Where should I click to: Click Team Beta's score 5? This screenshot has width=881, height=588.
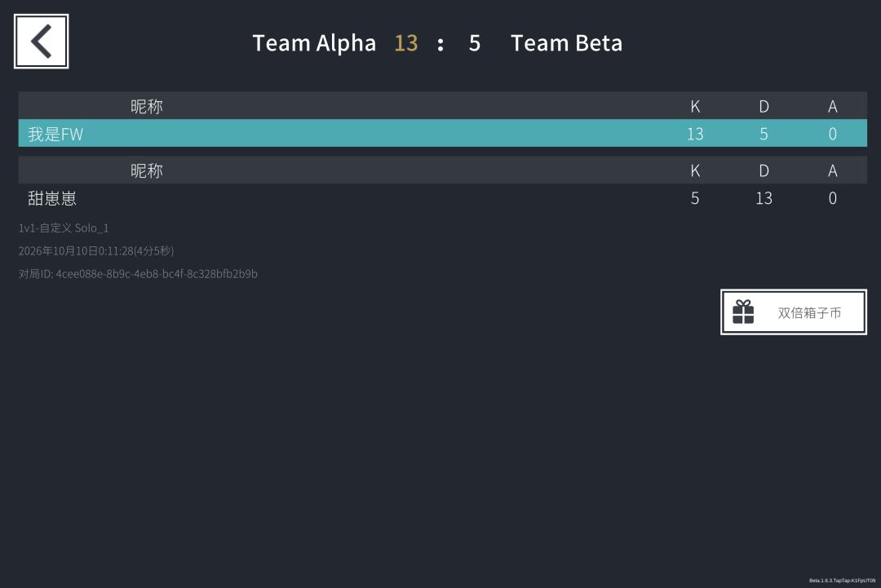tap(475, 43)
